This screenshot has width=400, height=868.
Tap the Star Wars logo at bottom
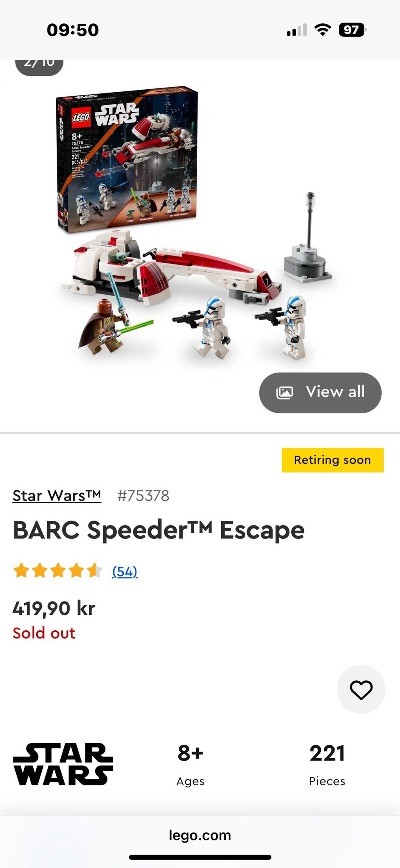click(63, 764)
